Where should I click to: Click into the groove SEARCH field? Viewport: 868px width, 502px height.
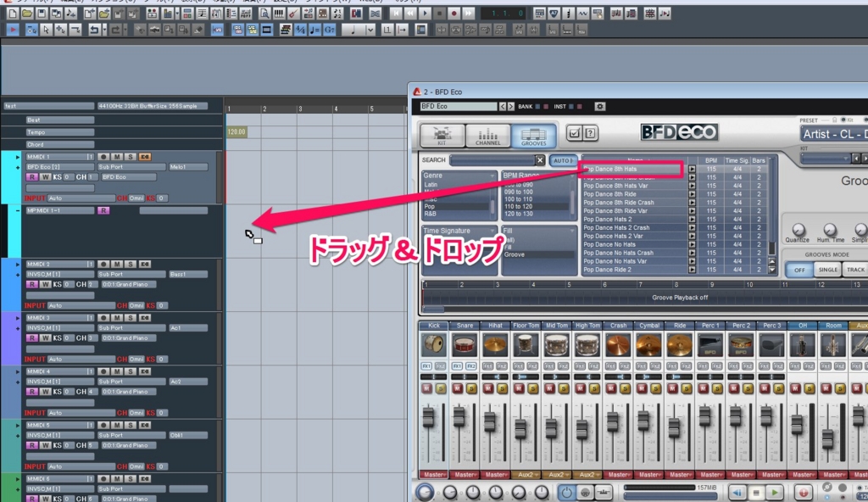click(x=492, y=160)
